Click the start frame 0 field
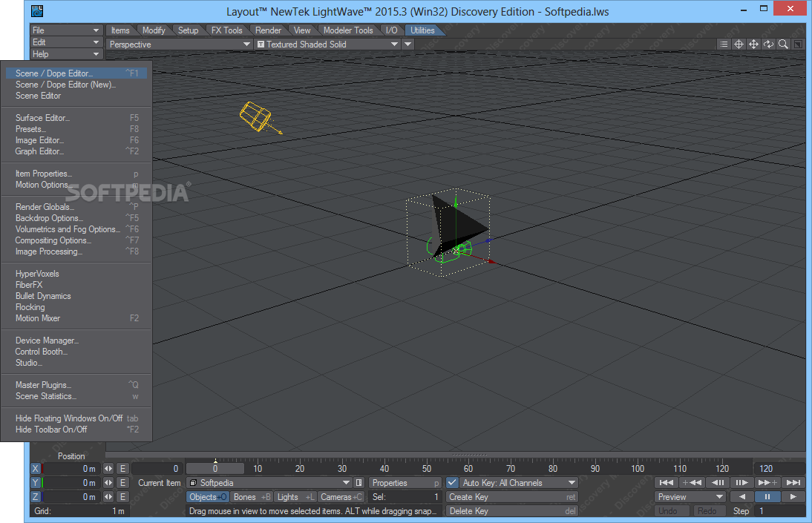Screen dimensions: 812x523 click(x=157, y=469)
